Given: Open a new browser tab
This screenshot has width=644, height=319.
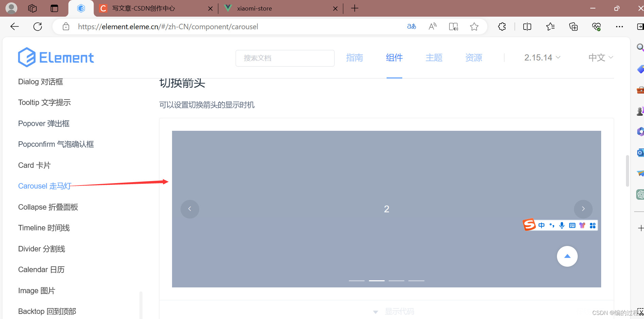Looking at the screenshot, I should coord(355,8).
